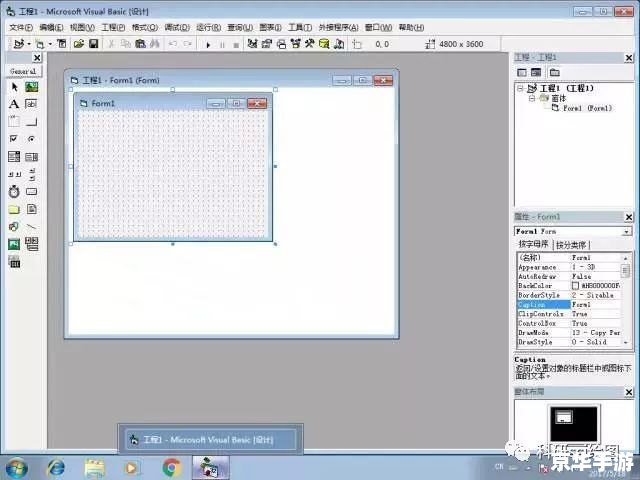
Task: Click the form thumbnail in the layout preview
Action: [x=564, y=417]
